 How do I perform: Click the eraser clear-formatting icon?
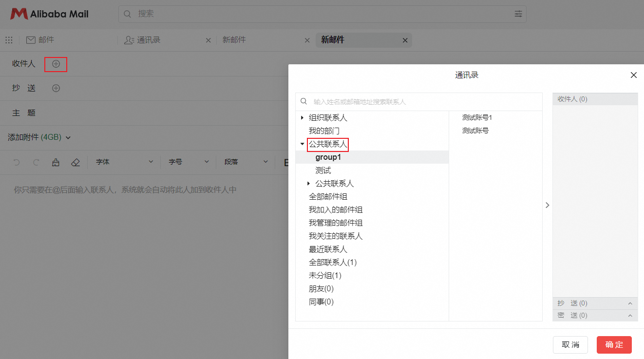point(75,162)
